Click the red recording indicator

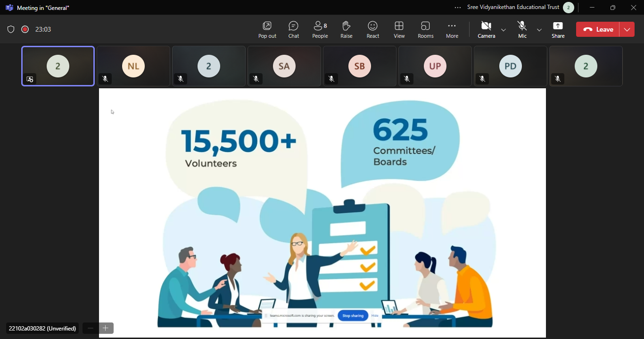click(25, 29)
